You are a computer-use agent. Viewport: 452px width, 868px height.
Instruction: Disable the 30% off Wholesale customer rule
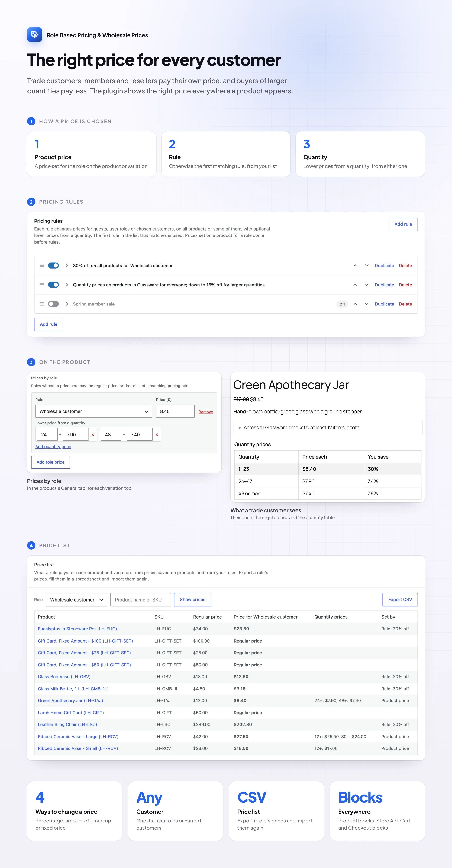[x=53, y=266]
